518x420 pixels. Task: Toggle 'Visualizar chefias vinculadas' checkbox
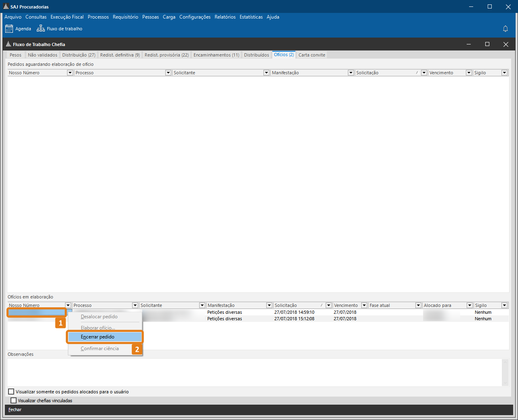[x=14, y=401]
